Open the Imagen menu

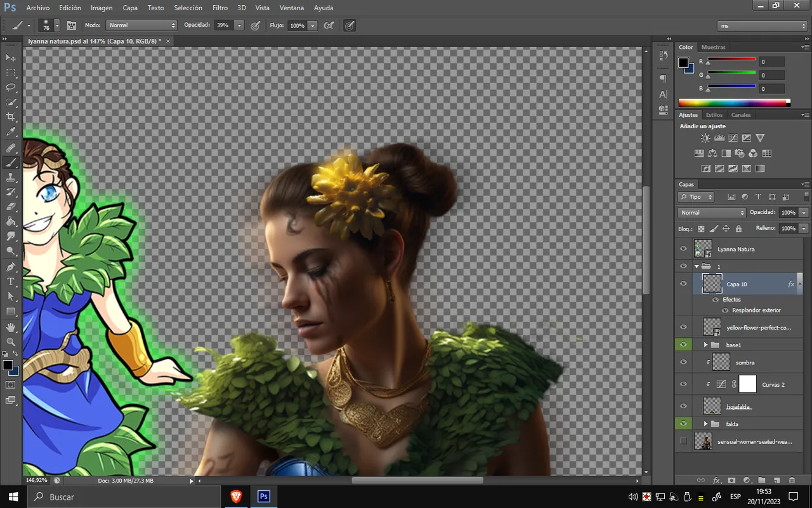click(101, 8)
